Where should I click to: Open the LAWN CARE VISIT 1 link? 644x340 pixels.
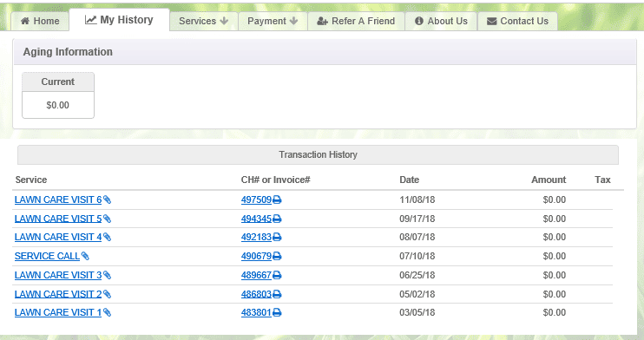[58, 313]
